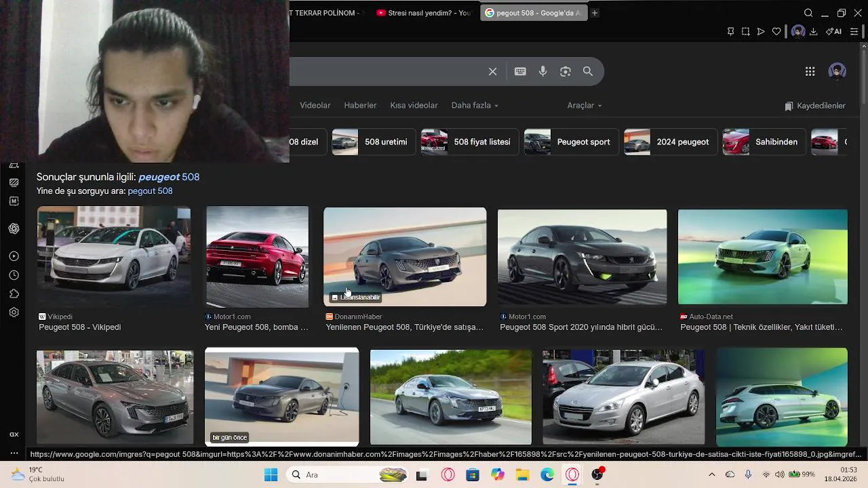
Task: Start voice search with the microphone icon
Action: pyautogui.click(x=543, y=71)
